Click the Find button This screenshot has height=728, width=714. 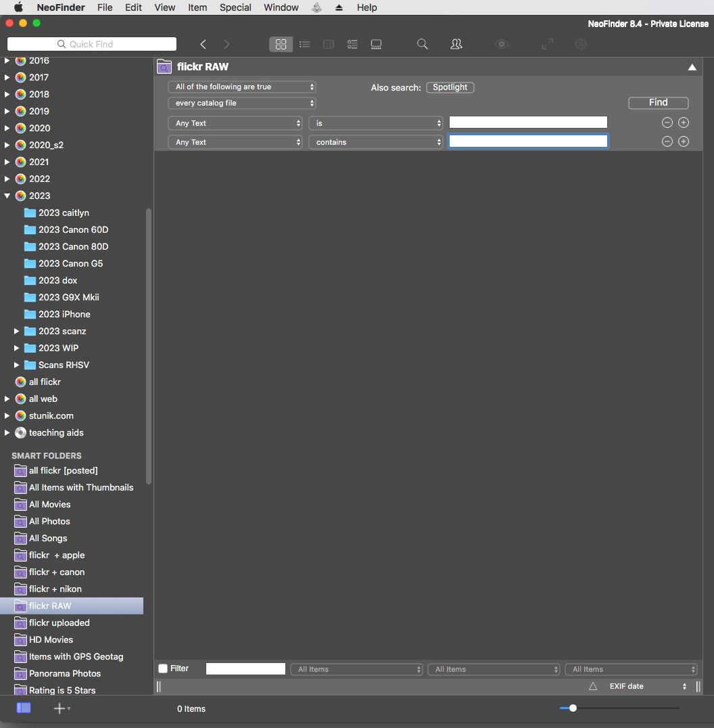[659, 103]
